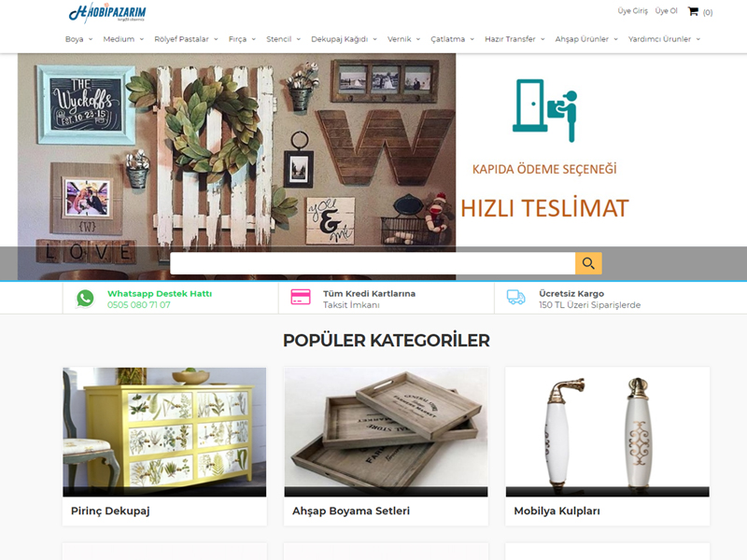Expand the Rölyef Pastalar dropdown

pos(186,39)
